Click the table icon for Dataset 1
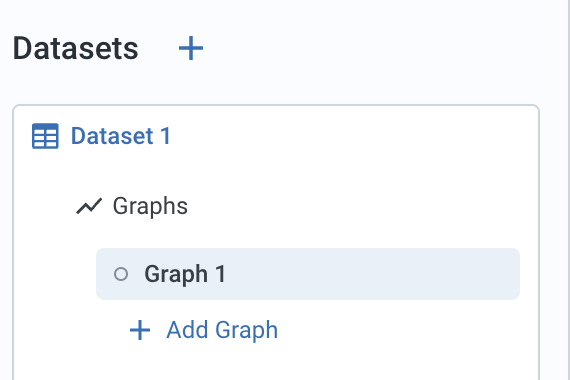The height and width of the screenshot is (380, 570). point(45,136)
